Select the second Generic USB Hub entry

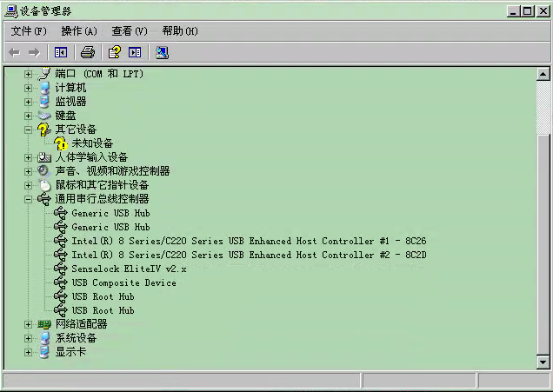pyautogui.click(x=110, y=227)
